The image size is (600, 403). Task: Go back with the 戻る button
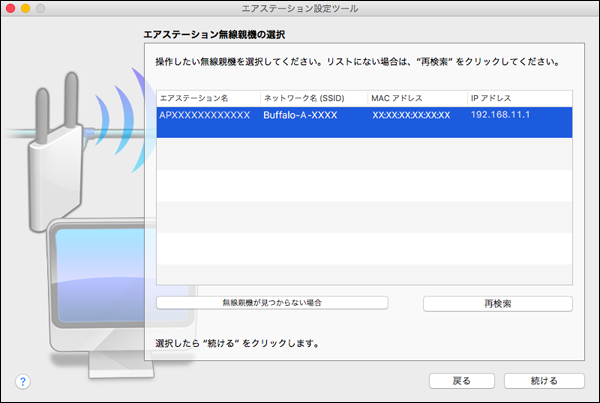(x=462, y=381)
